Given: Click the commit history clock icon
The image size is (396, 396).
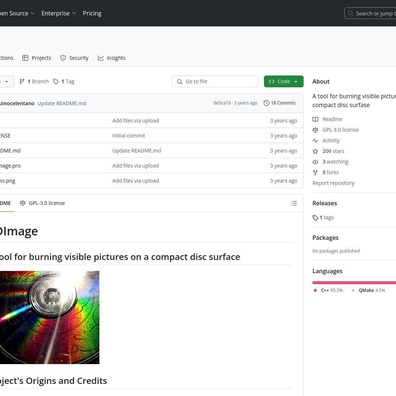Looking at the screenshot, I should tap(266, 103).
